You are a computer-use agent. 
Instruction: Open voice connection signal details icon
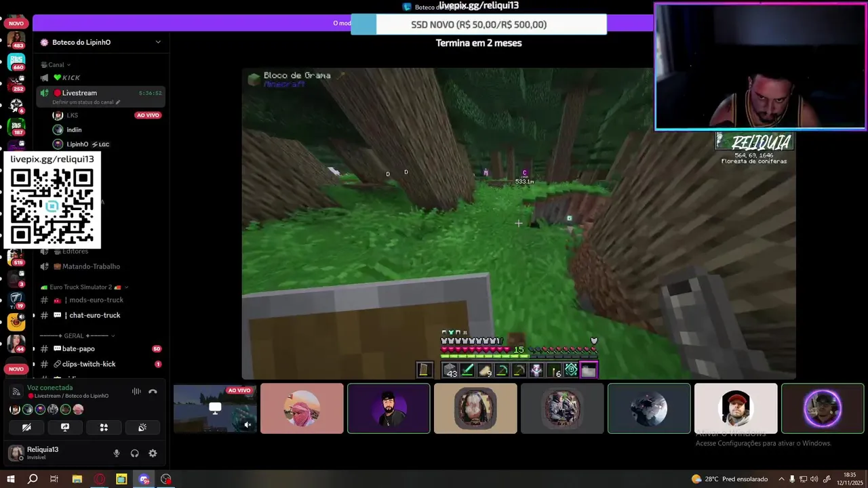[16, 391]
